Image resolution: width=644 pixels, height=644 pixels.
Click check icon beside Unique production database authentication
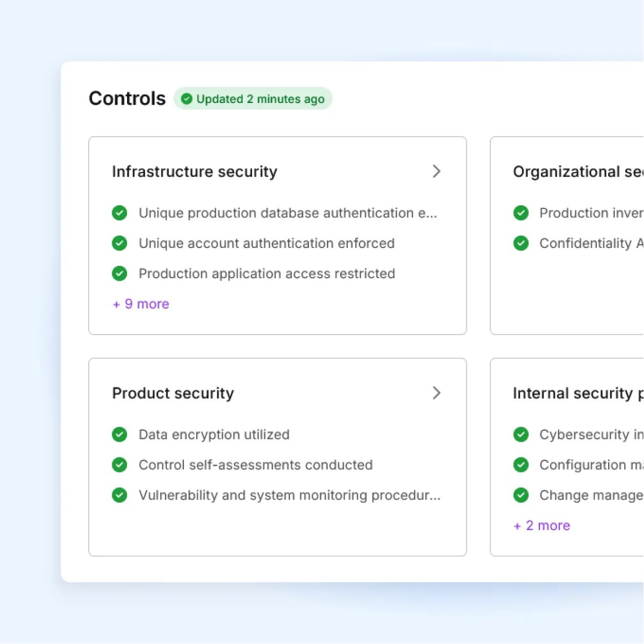tap(119, 213)
